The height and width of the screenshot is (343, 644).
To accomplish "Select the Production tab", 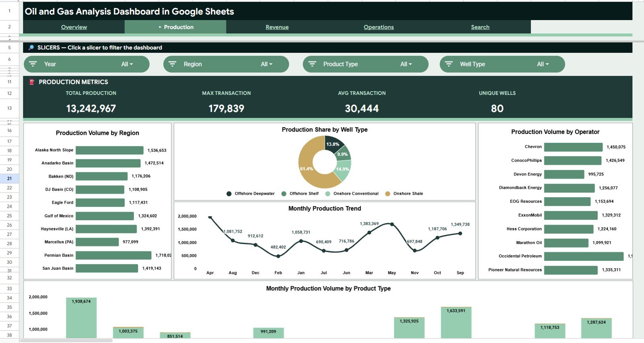I will 175,27.
